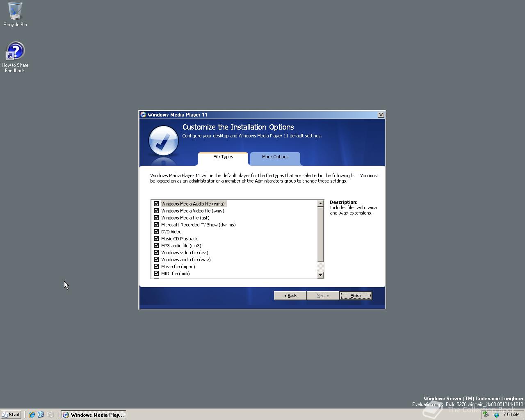Viewport: 525px width, 420px height.
Task: Uncheck Windows video file (avi)
Action: click(x=156, y=253)
